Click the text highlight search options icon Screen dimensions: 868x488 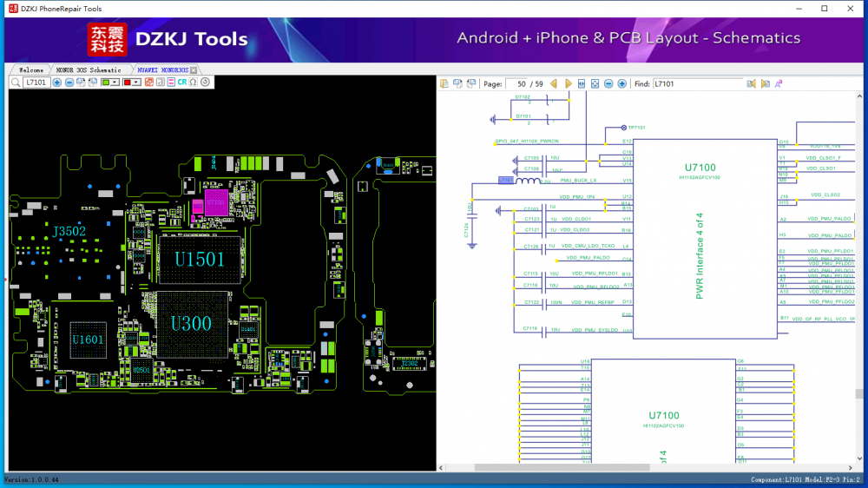(x=779, y=83)
